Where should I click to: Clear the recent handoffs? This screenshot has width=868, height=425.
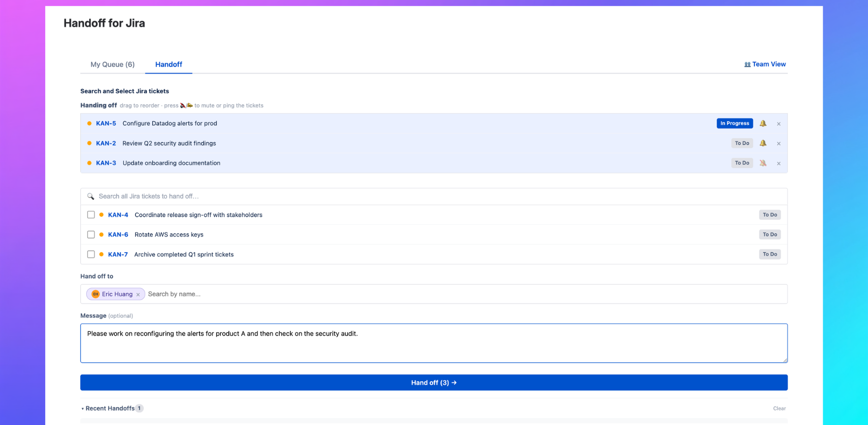(779, 408)
